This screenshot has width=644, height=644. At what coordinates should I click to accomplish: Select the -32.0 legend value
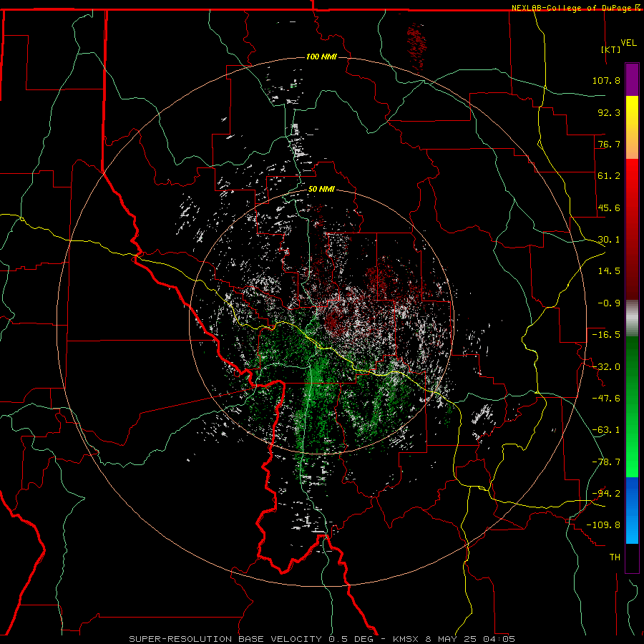click(606, 367)
